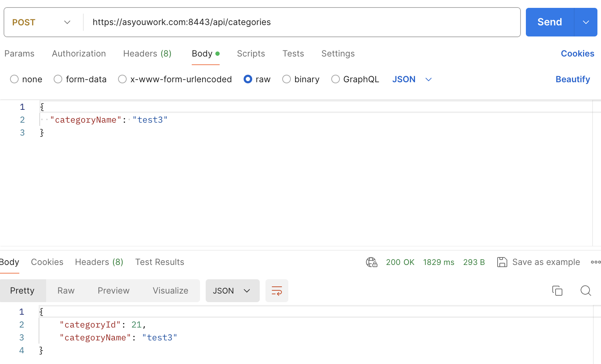
Task: Select the GraphQL radio option
Action: tap(336, 79)
